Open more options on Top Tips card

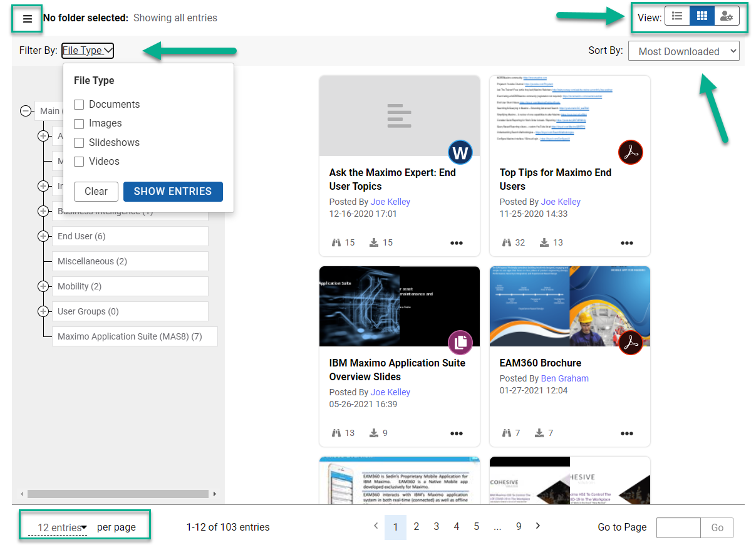click(627, 243)
